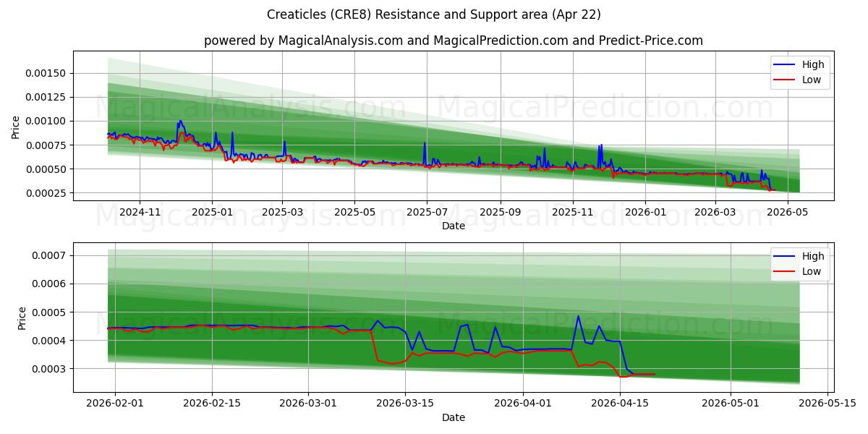This screenshot has width=868, height=434.
Task: Click the '2025-09' x-axis label
Action: pyautogui.click(x=501, y=213)
